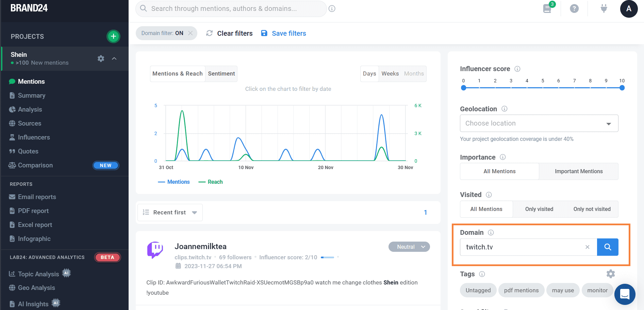Image resolution: width=644 pixels, height=310 pixels.
Task: Click the influencer score maximum slider handle
Action: coord(622,88)
